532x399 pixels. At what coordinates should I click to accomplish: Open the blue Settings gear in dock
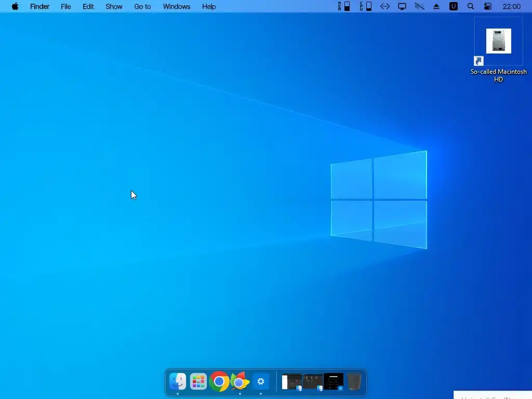pyautogui.click(x=261, y=381)
